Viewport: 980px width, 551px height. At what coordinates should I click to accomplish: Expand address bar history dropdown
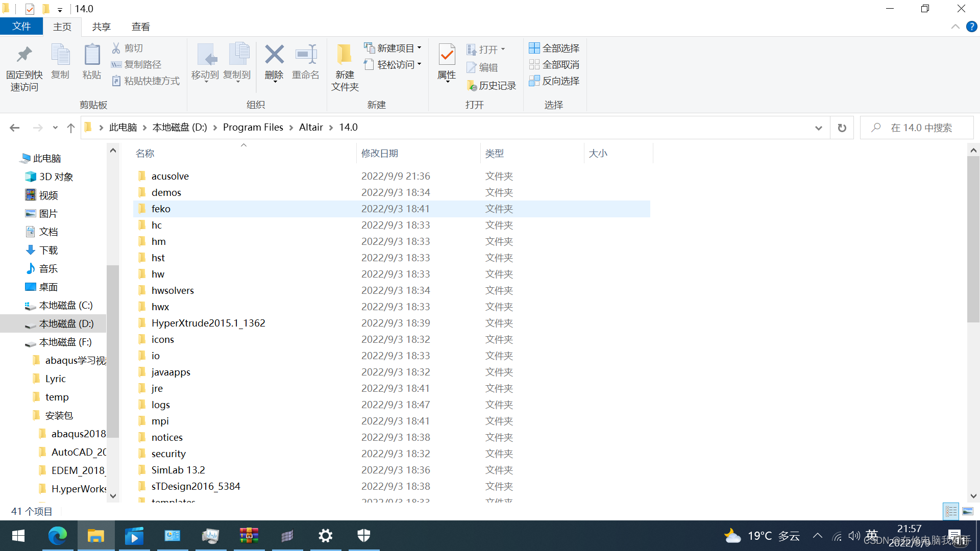[819, 128]
